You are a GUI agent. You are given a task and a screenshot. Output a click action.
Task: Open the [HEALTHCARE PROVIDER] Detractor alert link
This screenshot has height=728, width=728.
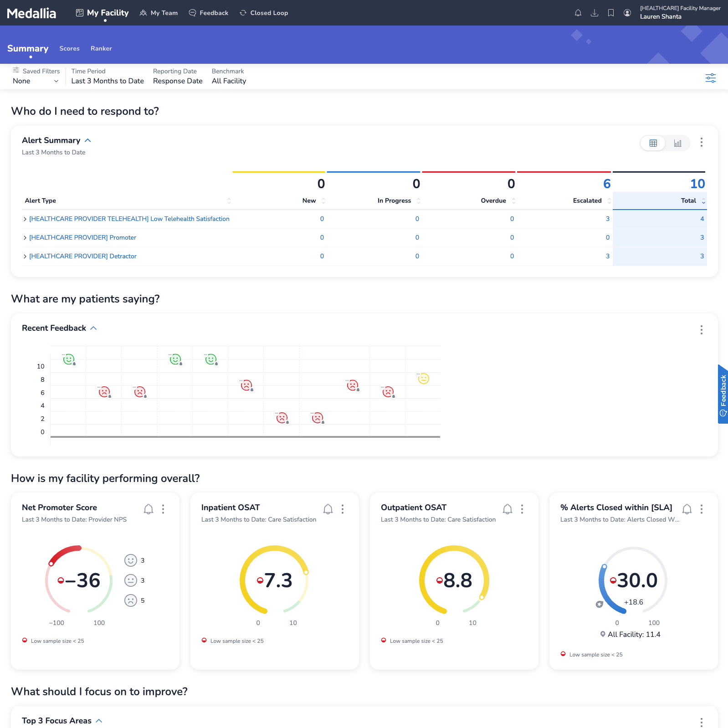tap(82, 256)
